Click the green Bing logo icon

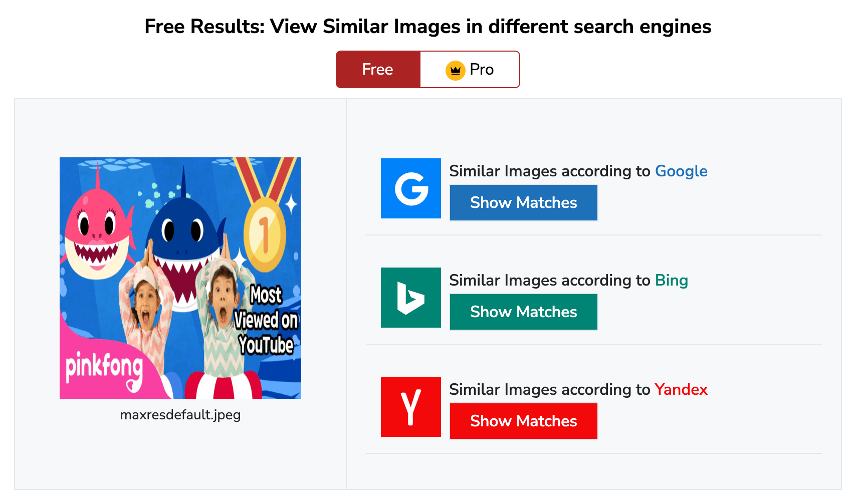point(410,298)
